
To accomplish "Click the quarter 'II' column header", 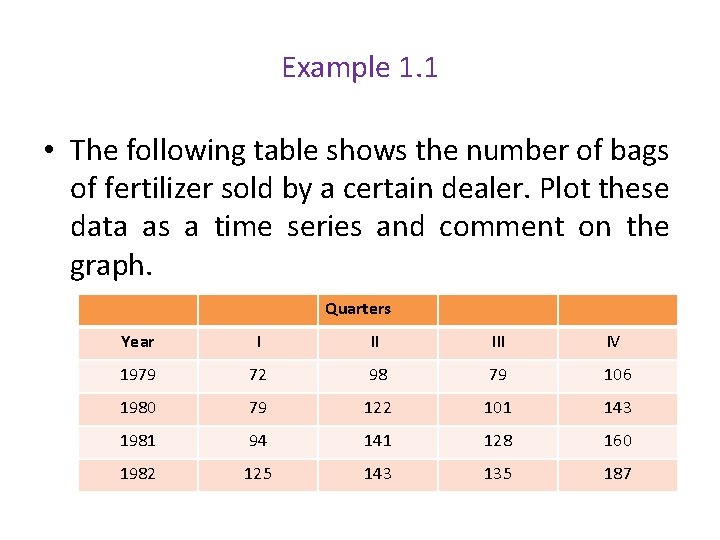I will [x=377, y=343].
